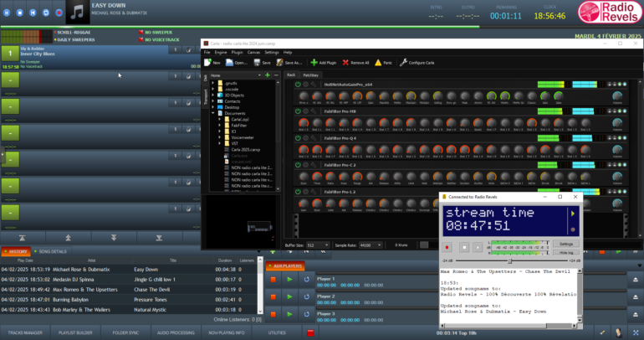Open Configure Carla
The width and height of the screenshot is (644, 340).
(417, 63)
